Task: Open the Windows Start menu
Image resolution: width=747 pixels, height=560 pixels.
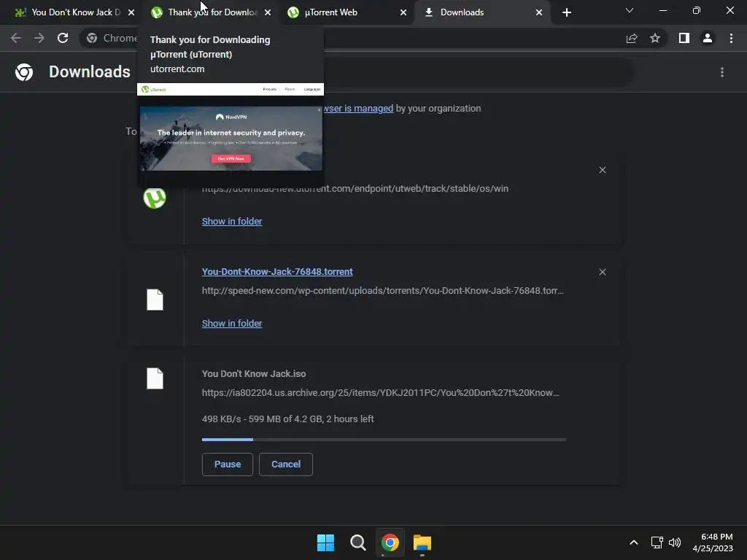Action: tap(326, 542)
